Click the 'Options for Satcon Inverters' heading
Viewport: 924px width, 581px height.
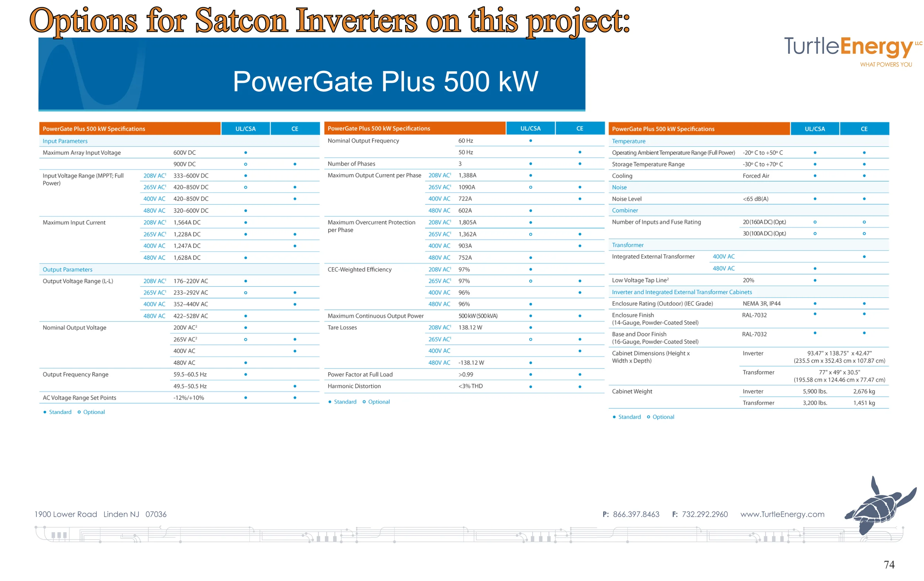[330, 21]
